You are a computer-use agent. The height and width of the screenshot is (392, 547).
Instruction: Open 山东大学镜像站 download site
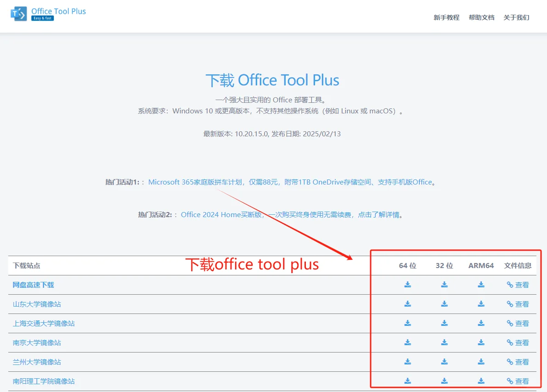click(x=36, y=303)
